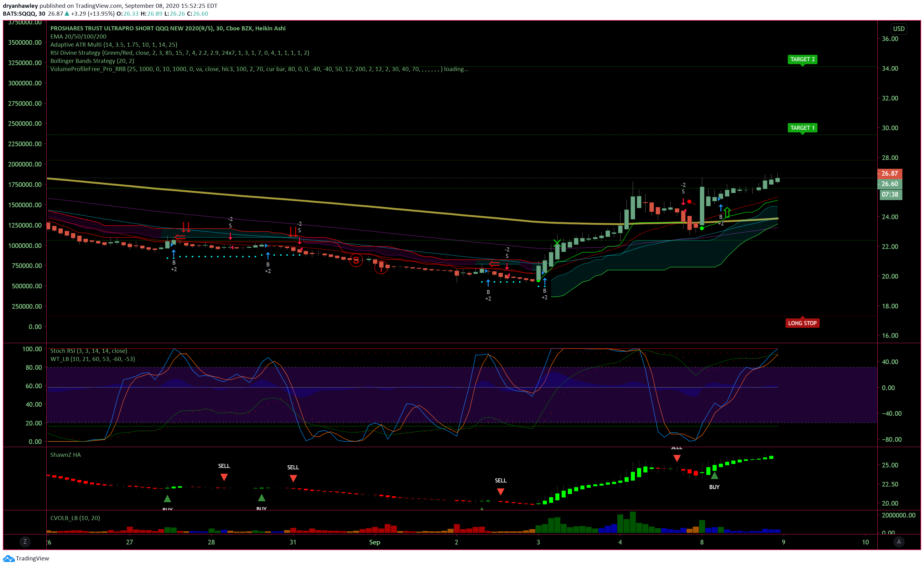Click the -80.00 WT_LB axis label
Image resolution: width=924 pixels, height=567 pixels.
pyautogui.click(x=891, y=439)
